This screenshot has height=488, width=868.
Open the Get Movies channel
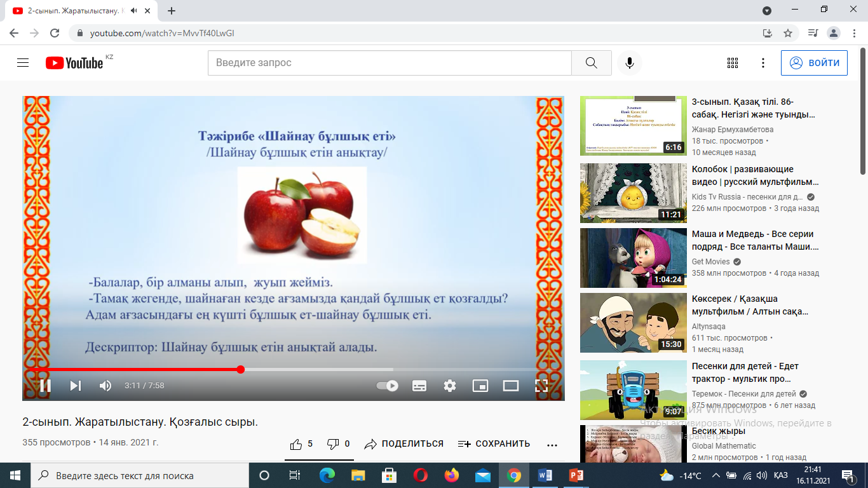click(711, 262)
